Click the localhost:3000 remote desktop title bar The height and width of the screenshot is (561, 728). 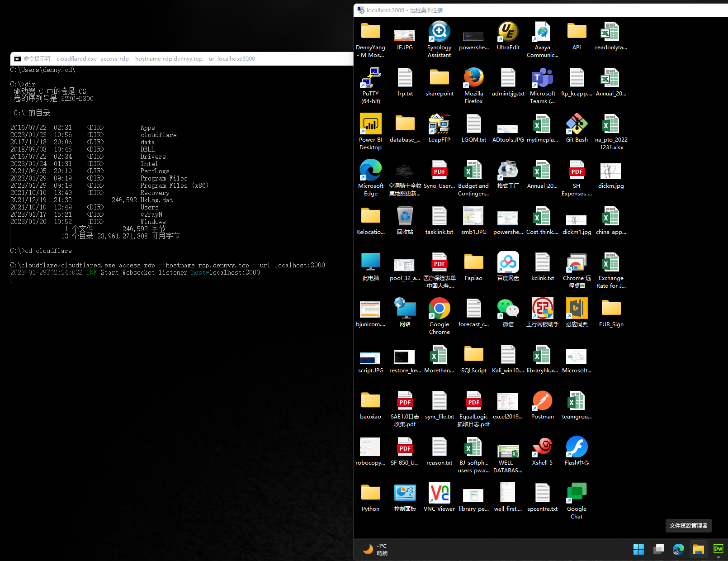pos(541,10)
